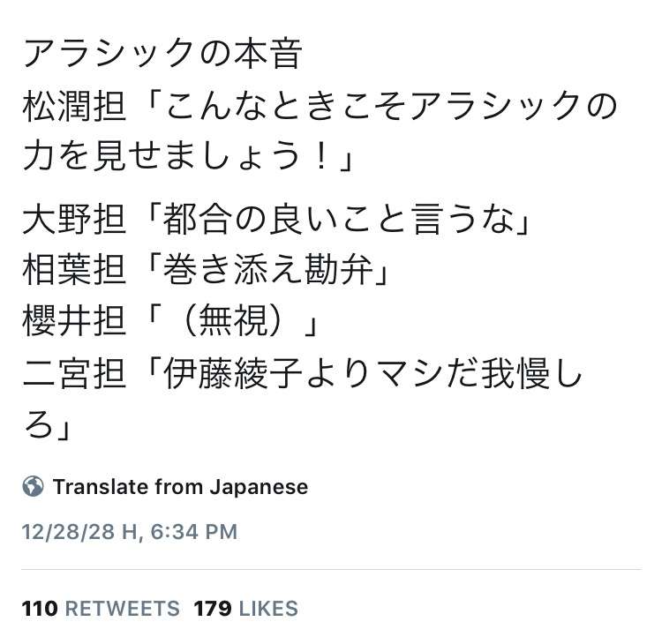The width and height of the screenshot is (662, 644).
Task: Open the 12/28/28 6:34 PM timestamp
Action: coord(129,532)
